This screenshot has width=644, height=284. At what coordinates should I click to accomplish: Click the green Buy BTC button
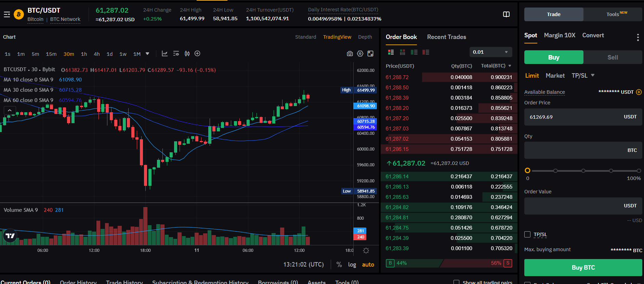[x=583, y=268]
